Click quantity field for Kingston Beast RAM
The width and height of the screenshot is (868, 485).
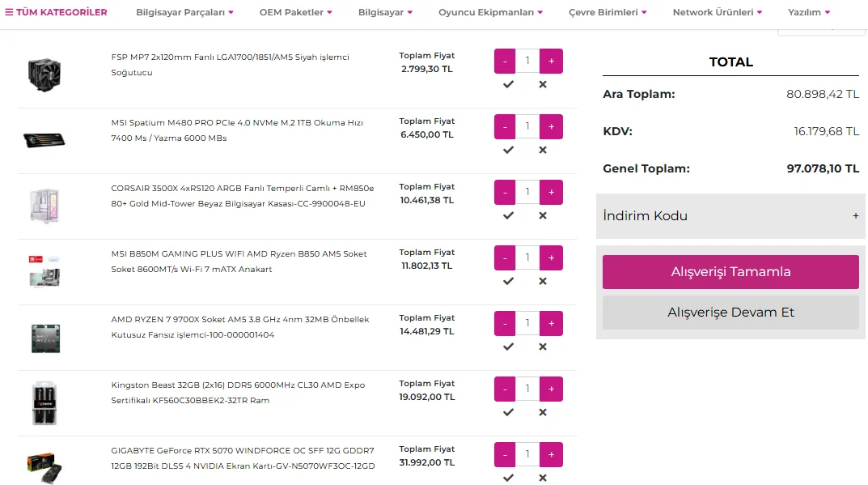click(527, 389)
